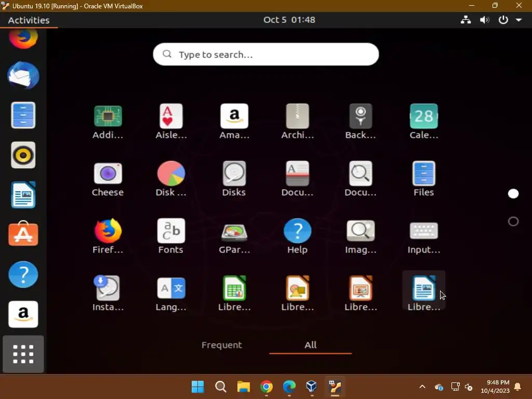Open Ubuntu Software from the dock

pos(23,234)
